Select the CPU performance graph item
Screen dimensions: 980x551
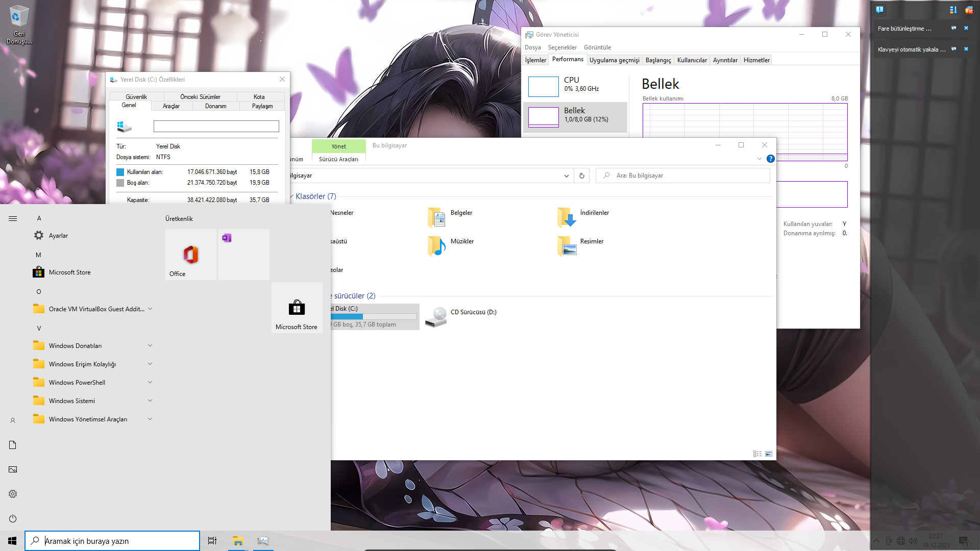575,86
